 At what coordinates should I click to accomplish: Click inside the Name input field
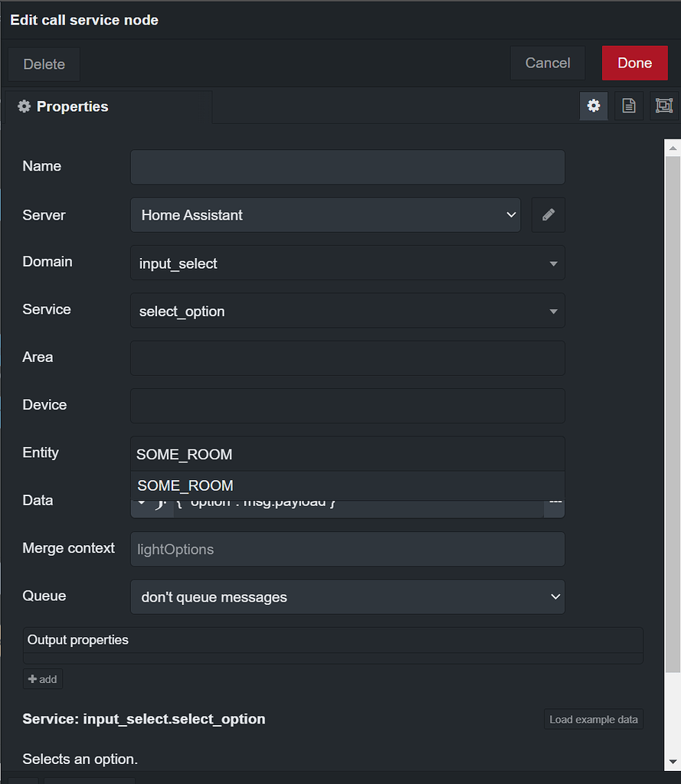click(347, 167)
